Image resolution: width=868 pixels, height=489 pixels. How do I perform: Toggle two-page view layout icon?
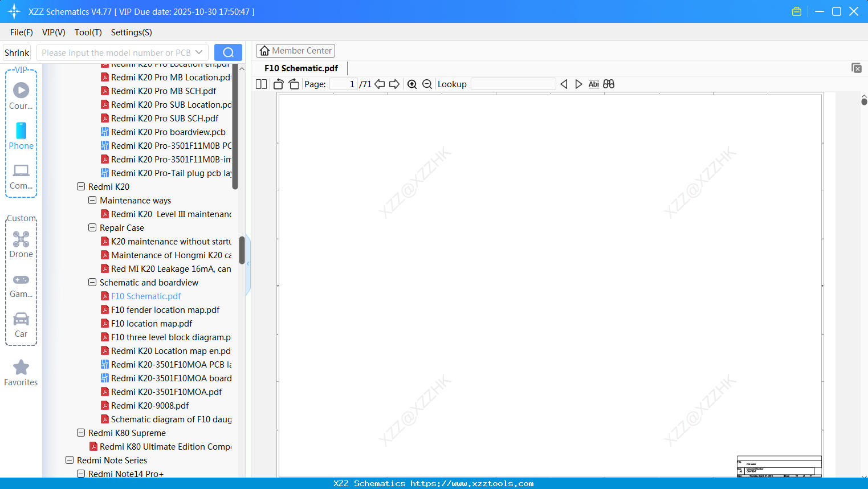pos(261,84)
